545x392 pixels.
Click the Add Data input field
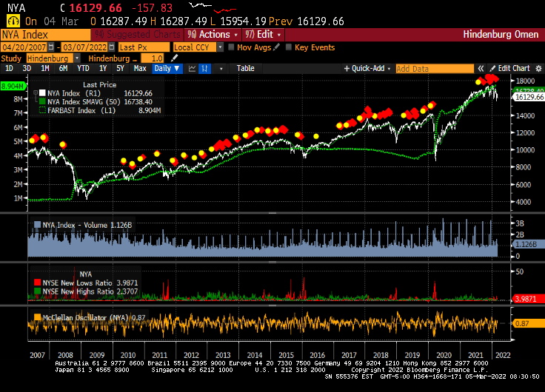point(433,68)
